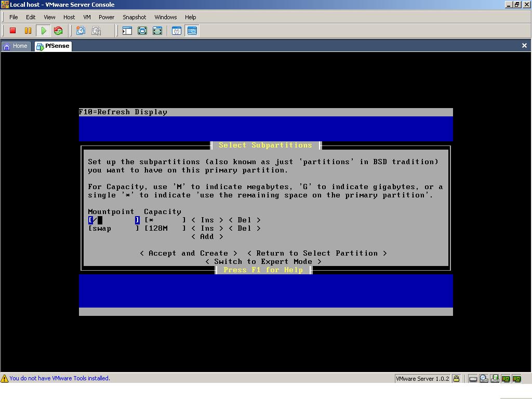Open the VM menu
The width and height of the screenshot is (532, 399).
[x=87, y=17]
